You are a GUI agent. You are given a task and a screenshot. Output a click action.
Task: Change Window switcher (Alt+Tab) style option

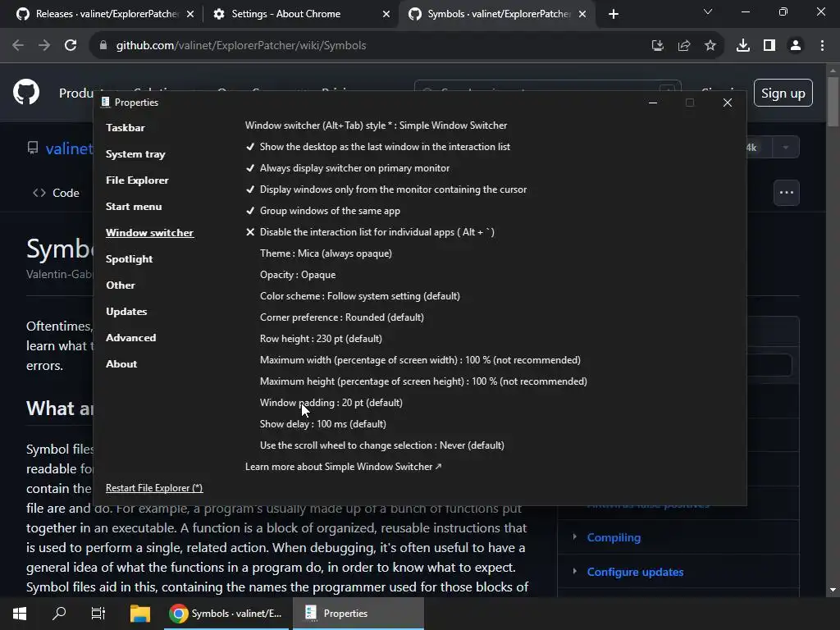click(376, 126)
